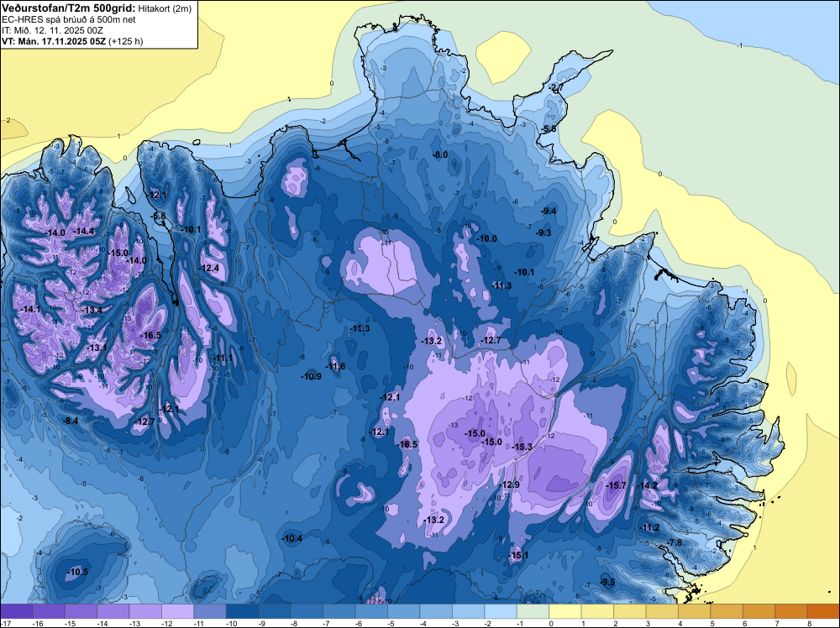Click the -11.2 temperature label
The height and width of the screenshot is (628, 840).
coord(649,527)
